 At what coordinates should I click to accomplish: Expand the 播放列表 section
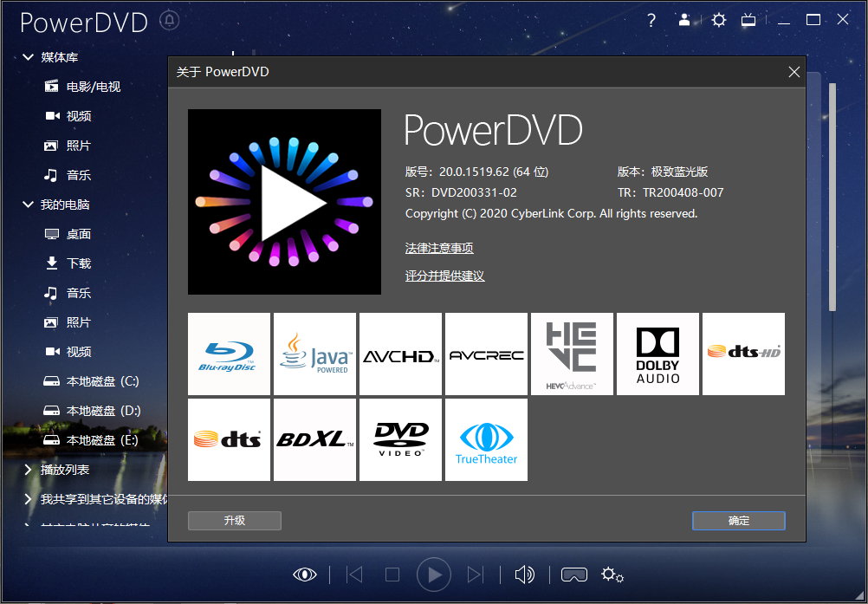tap(28, 470)
